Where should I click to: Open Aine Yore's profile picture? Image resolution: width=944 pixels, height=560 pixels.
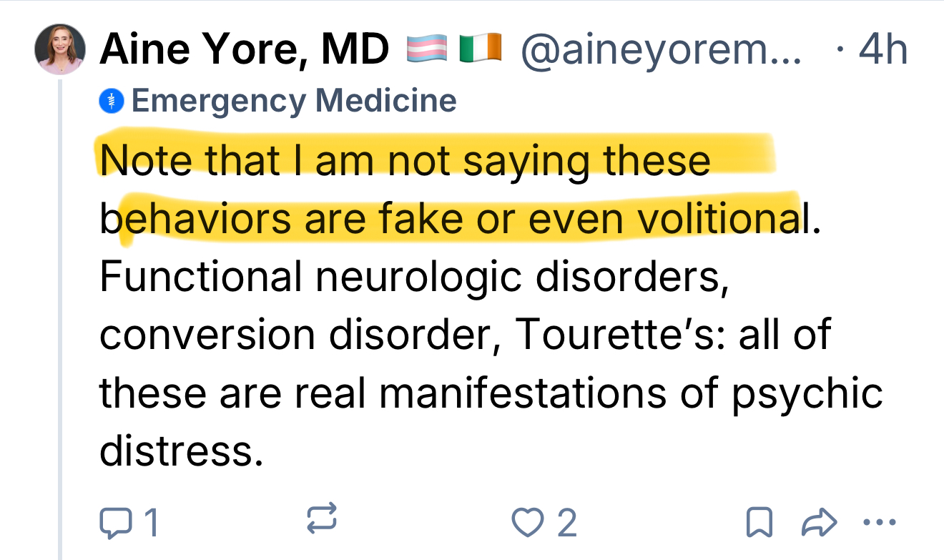pyautogui.click(x=61, y=49)
